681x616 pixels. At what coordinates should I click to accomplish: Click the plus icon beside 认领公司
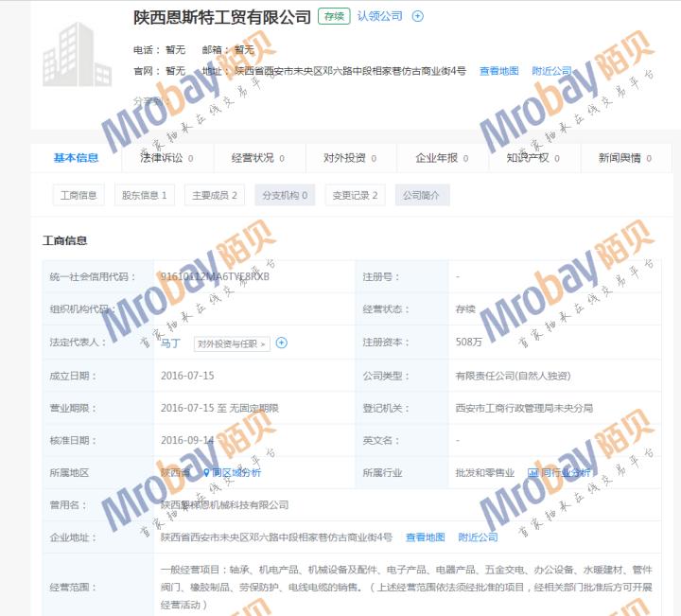point(418,16)
